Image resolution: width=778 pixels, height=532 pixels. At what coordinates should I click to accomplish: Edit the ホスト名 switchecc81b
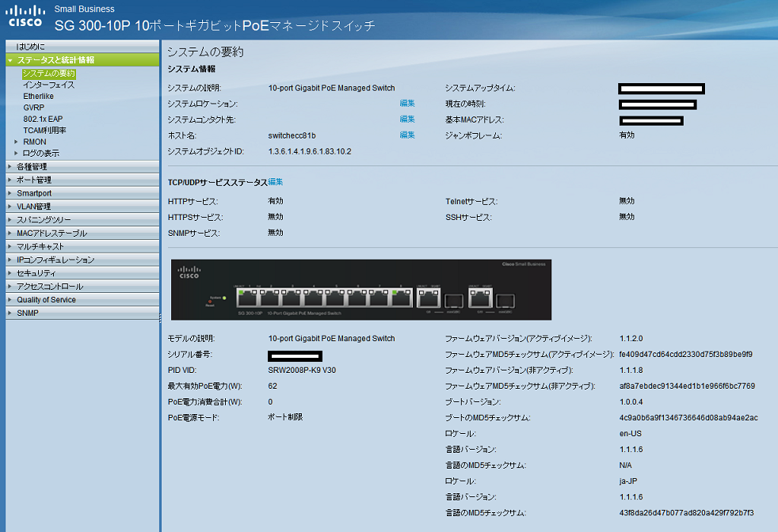407,135
